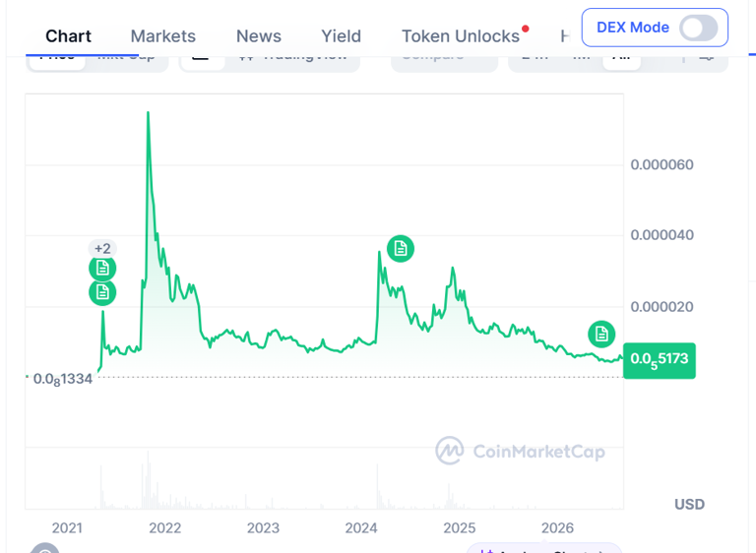The width and height of the screenshot is (756, 553).
Task: Go to the Yield tab
Action: click(341, 36)
